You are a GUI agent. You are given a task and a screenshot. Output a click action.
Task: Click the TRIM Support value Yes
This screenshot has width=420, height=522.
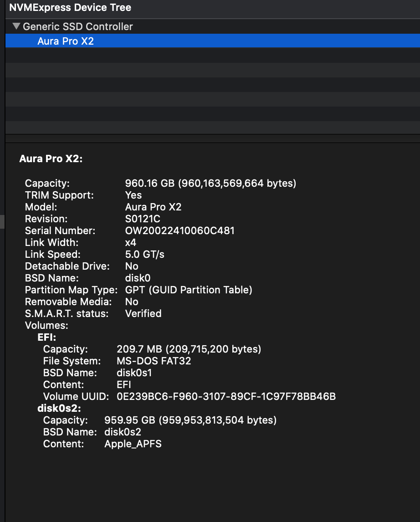[133, 195]
